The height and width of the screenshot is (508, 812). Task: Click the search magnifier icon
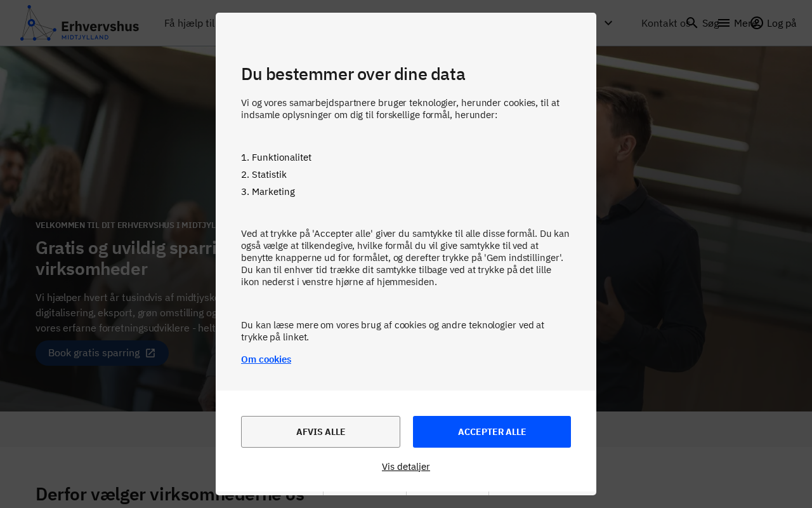pyautogui.click(x=692, y=23)
